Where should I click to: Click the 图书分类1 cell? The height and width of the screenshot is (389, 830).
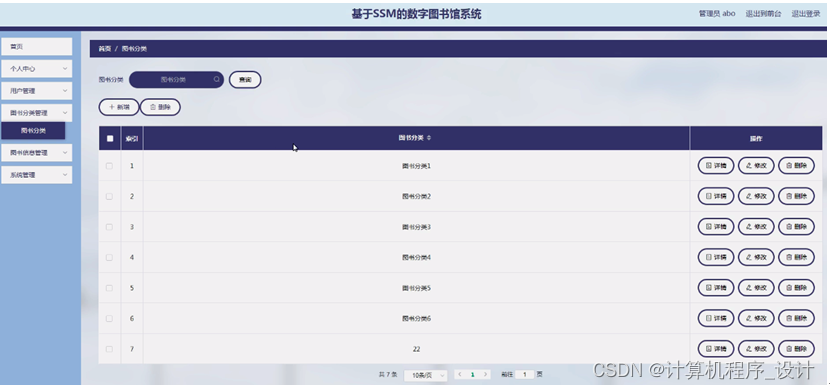416,166
